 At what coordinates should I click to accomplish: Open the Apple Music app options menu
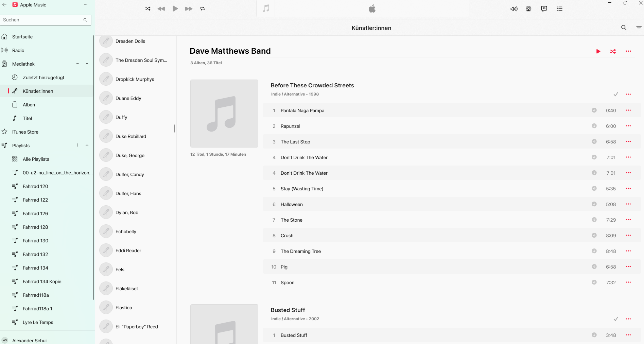[86, 4]
